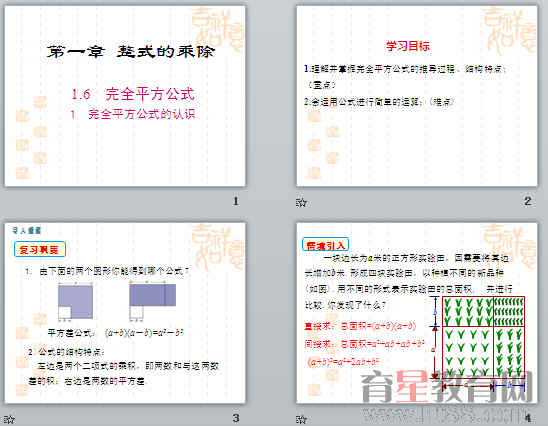Click the 情境引入 box on slide 4
Viewport: 548px width, 426px height.
(325, 245)
